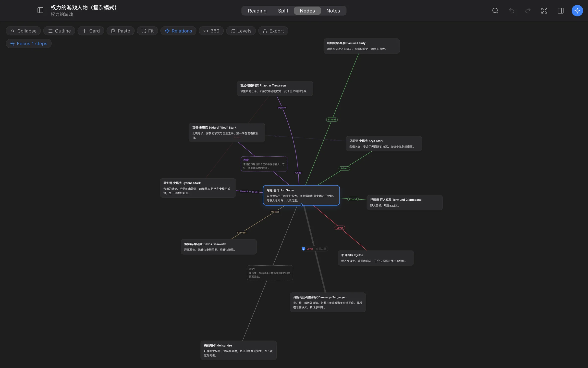This screenshot has height=368, width=588.
Task: Toggle the Relations display
Action: (178, 31)
